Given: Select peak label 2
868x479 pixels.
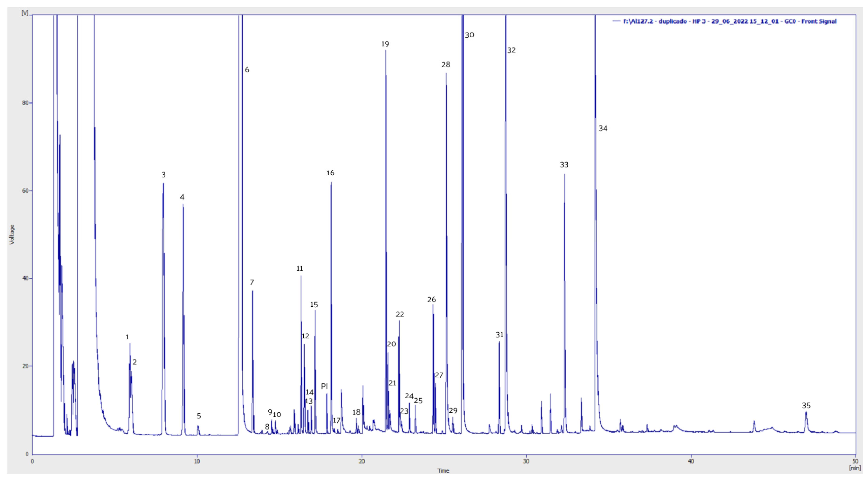Looking at the screenshot, I should coord(134,362).
